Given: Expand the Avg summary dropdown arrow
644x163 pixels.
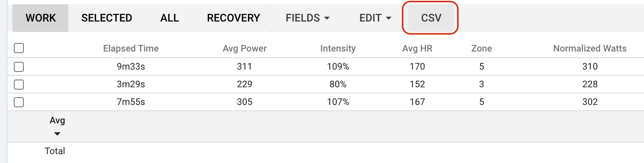Looking at the screenshot, I should tap(57, 134).
